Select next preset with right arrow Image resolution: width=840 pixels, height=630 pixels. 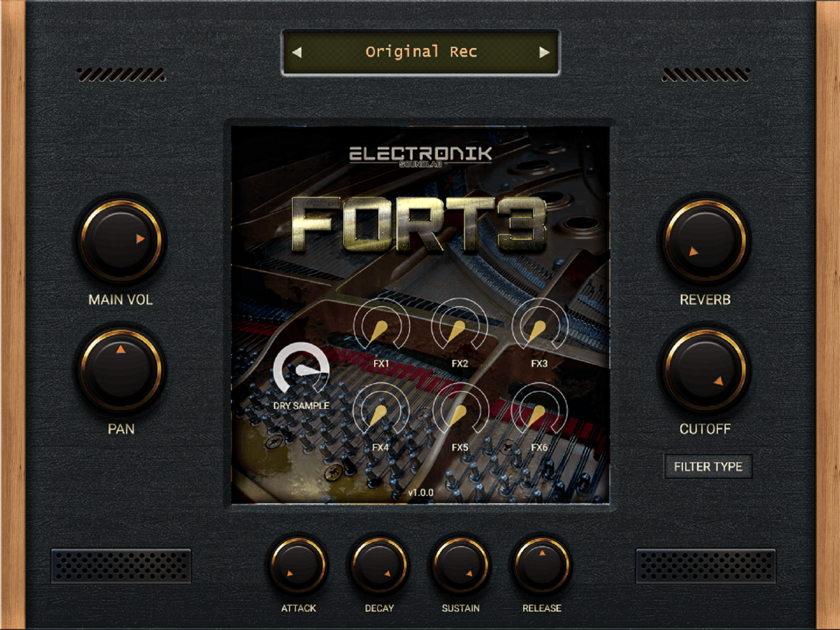pyautogui.click(x=544, y=52)
